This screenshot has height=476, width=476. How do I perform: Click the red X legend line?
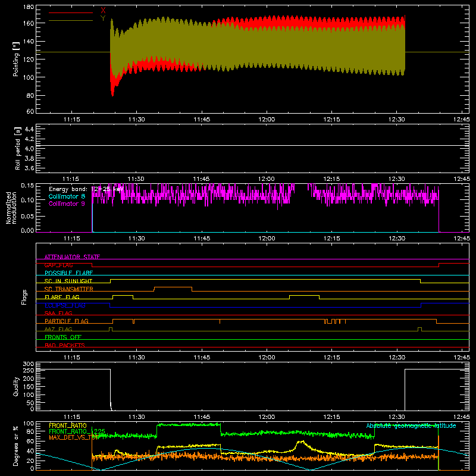coord(71,12)
